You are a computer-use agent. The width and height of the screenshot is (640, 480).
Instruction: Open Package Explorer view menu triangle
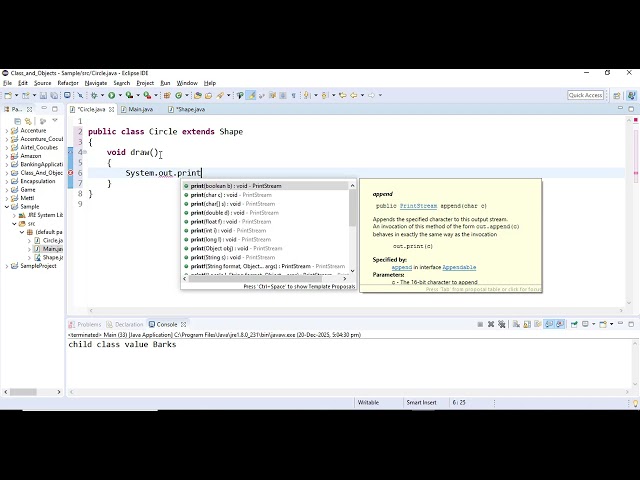[55, 121]
